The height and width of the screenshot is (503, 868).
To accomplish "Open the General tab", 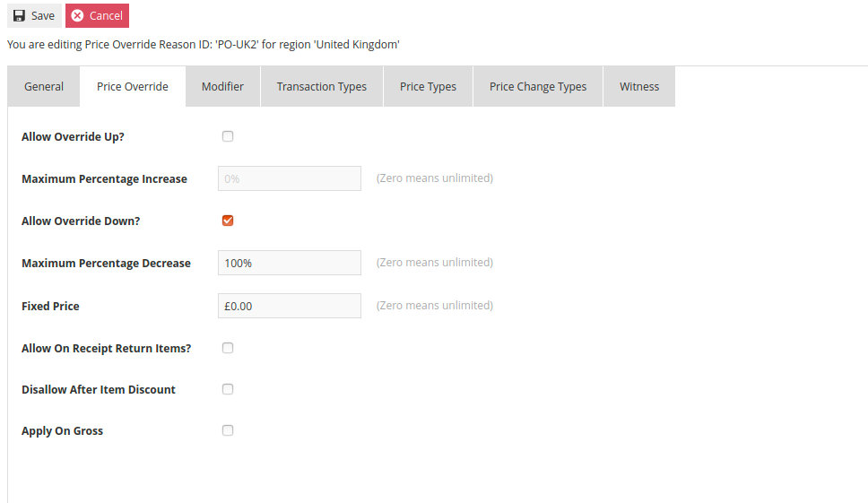I will pos(44,86).
